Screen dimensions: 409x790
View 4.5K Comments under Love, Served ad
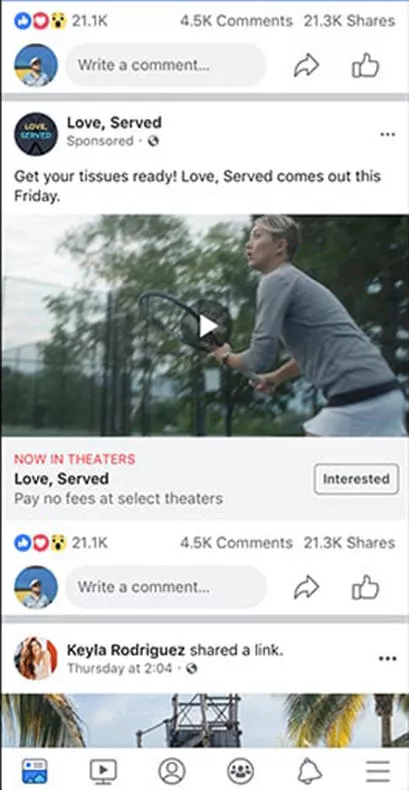[236, 543]
